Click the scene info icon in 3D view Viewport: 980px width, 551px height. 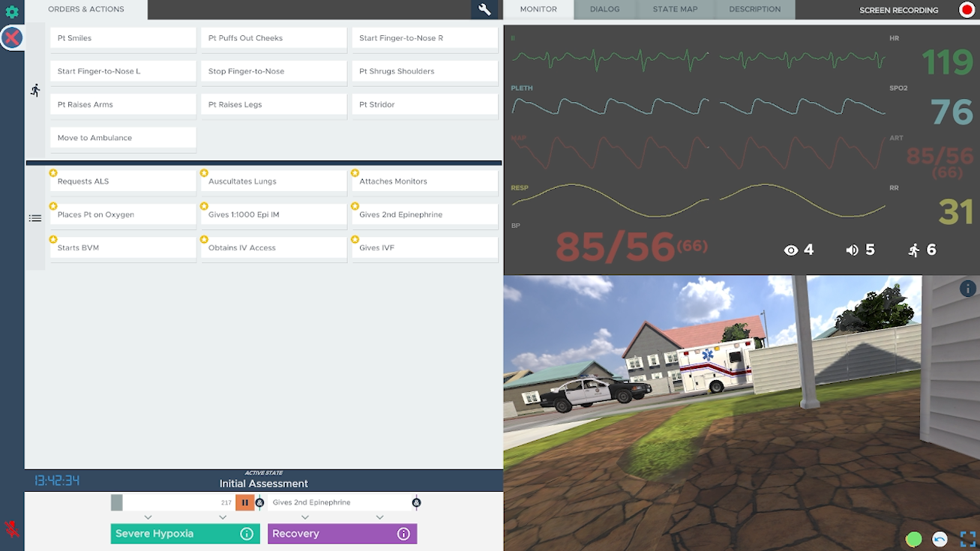coord(967,288)
